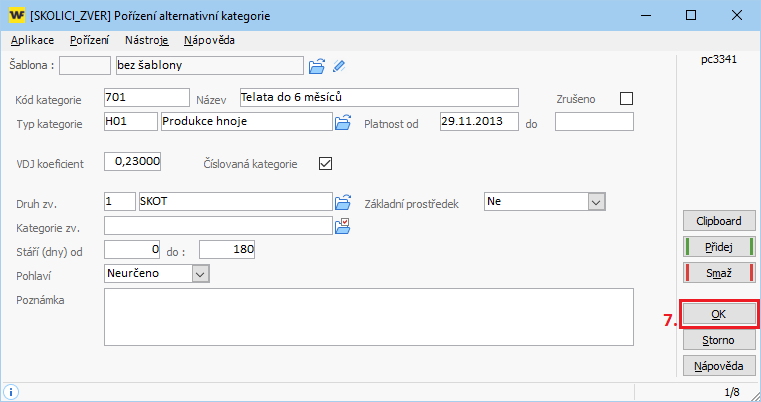Click the WF application icon in title bar
761x402 pixels.
click(16, 16)
